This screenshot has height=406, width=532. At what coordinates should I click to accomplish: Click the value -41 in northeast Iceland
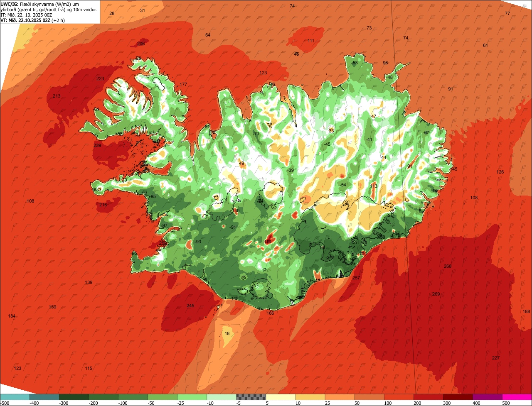point(369,139)
